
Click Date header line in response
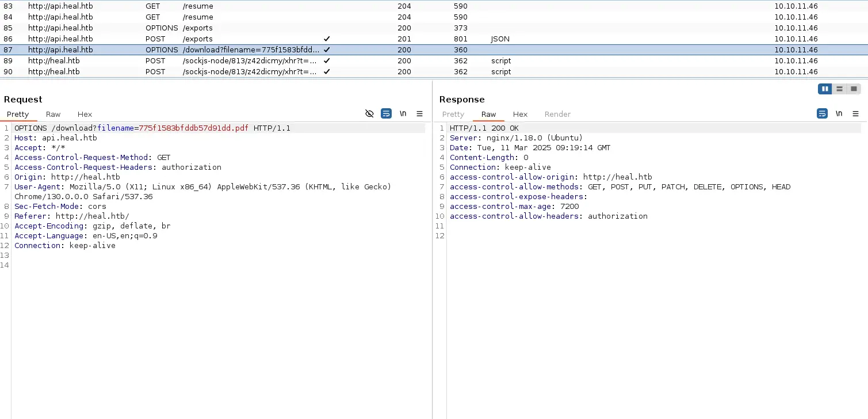coord(530,148)
